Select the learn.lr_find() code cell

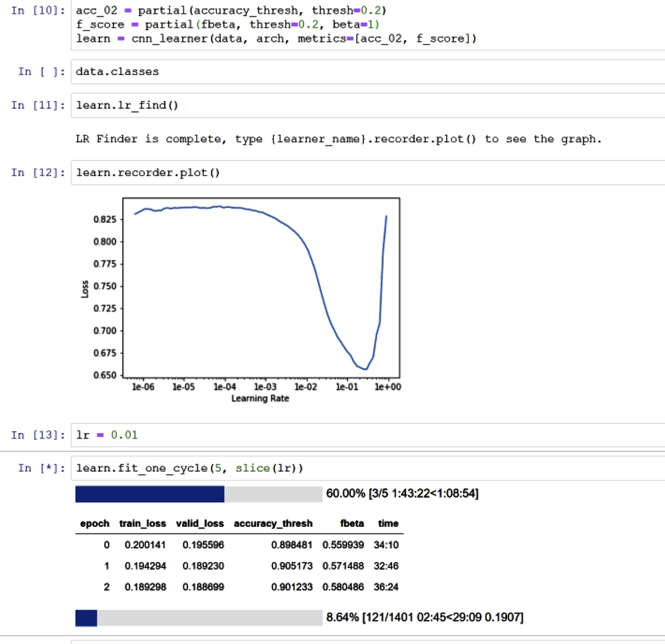click(327, 105)
